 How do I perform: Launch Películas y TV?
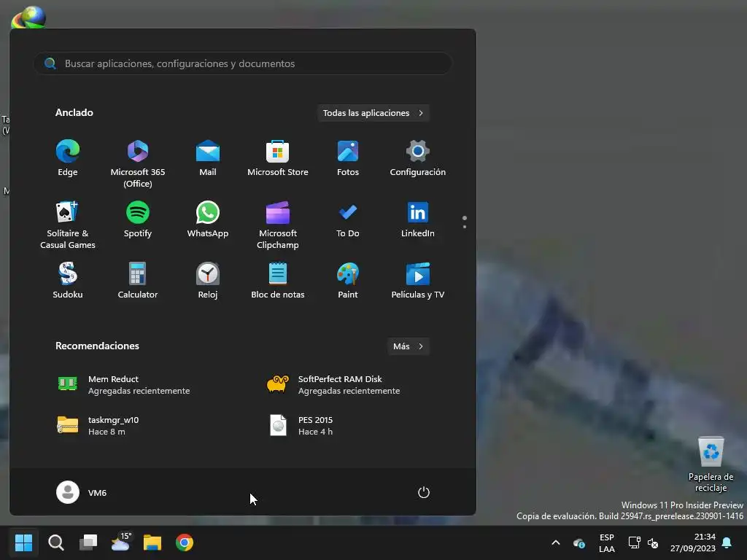(x=418, y=281)
